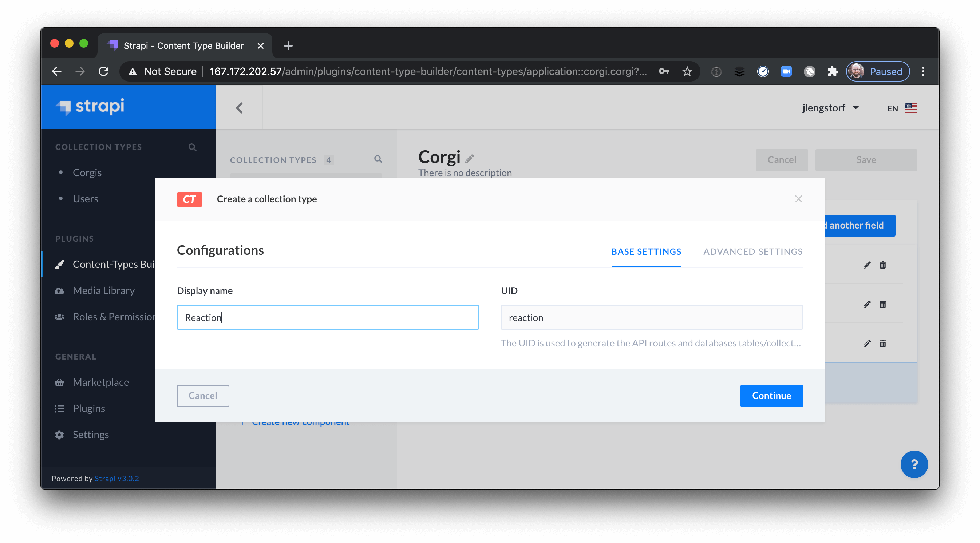Click inside the UID input field
The height and width of the screenshot is (543, 980).
point(651,317)
